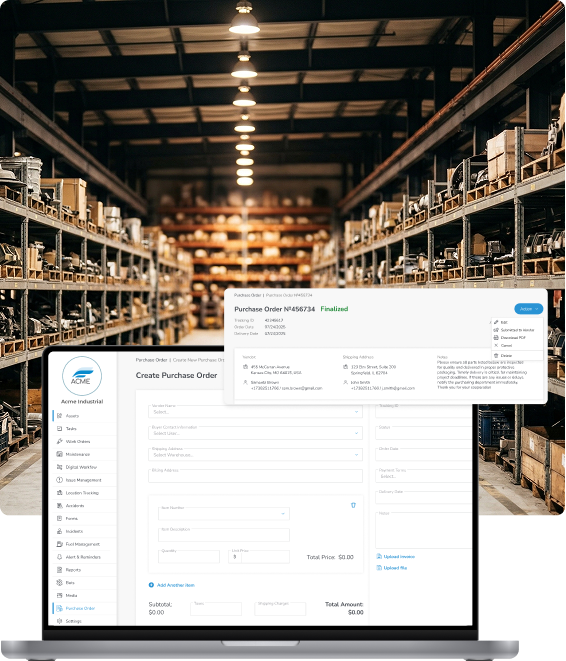566x661 pixels.
Task: Click the Item Description field
Action: point(224,535)
